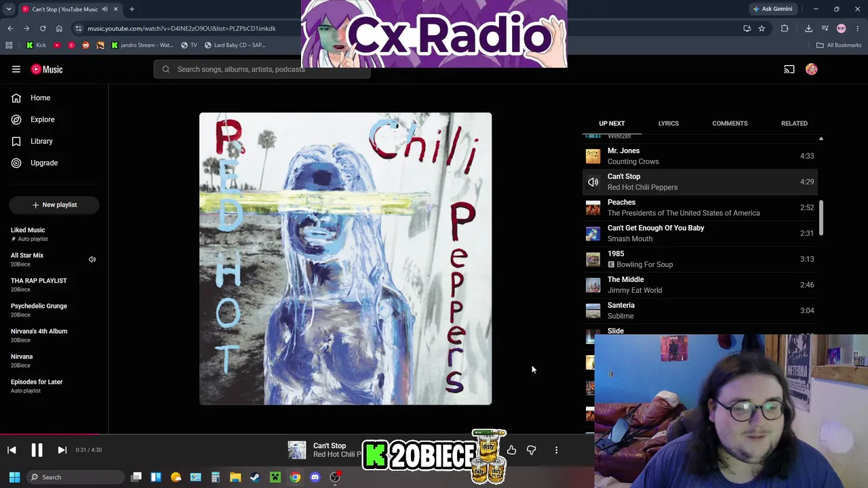Open the All Bookmarks folder
This screenshot has height=488, width=868.
pyautogui.click(x=839, y=45)
